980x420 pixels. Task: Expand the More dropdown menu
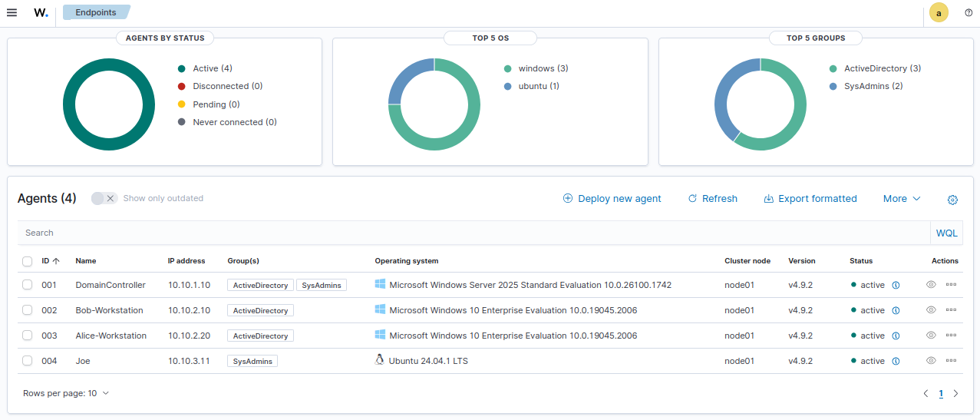pyautogui.click(x=901, y=199)
